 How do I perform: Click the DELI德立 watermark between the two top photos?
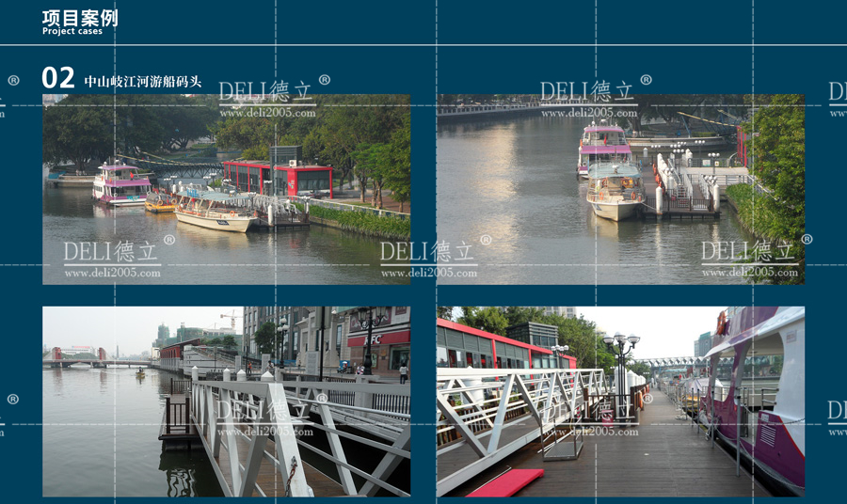(x=428, y=252)
